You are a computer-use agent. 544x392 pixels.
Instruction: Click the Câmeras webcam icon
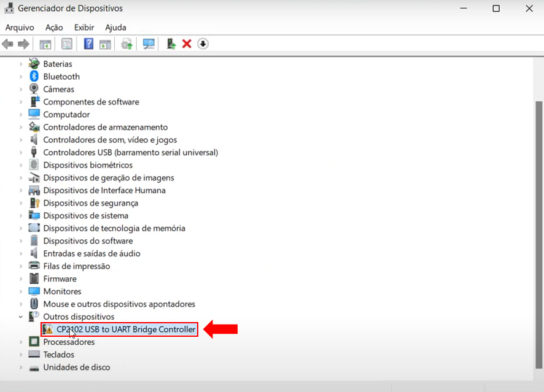click(34, 89)
